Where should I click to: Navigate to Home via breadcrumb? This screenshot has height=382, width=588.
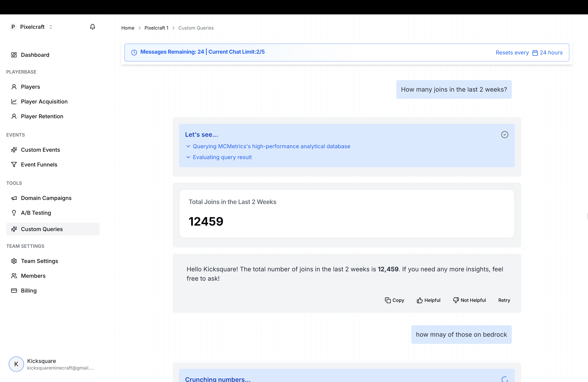128,28
